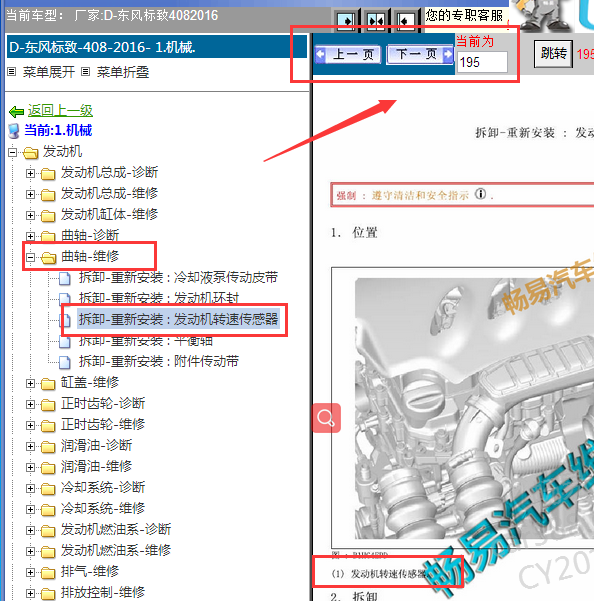Expand the 正时齿轮-维修 node
This screenshot has height=601, width=594.
30,425
